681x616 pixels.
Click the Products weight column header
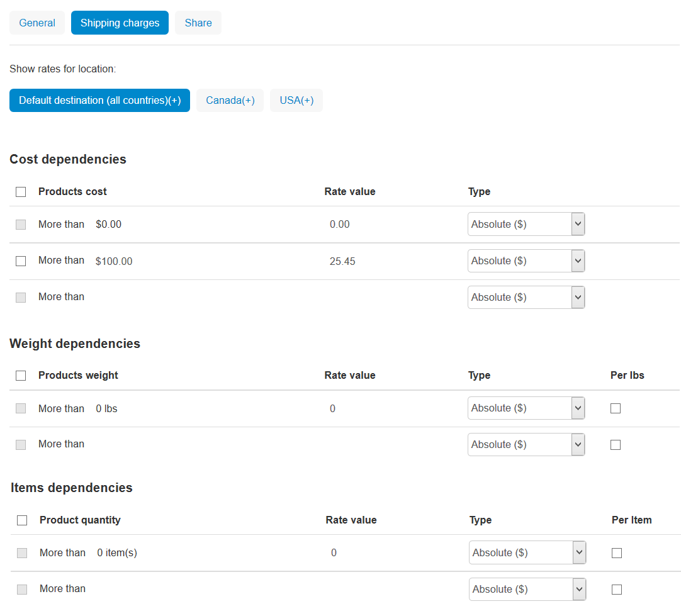coord(78,375)
